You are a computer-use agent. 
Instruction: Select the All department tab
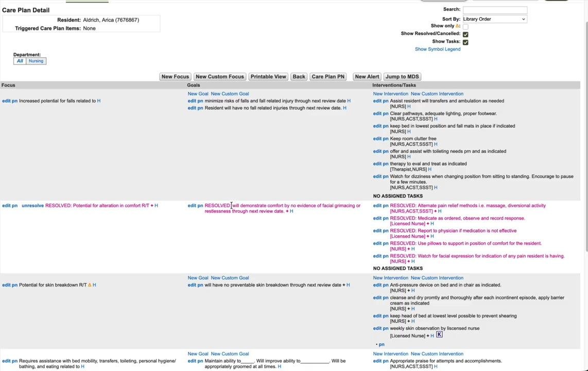point(20,61)
